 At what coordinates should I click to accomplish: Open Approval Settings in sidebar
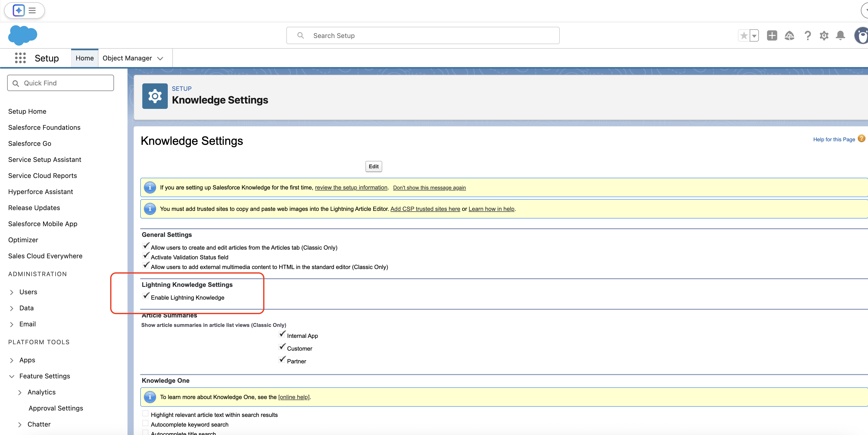point(56,408)
